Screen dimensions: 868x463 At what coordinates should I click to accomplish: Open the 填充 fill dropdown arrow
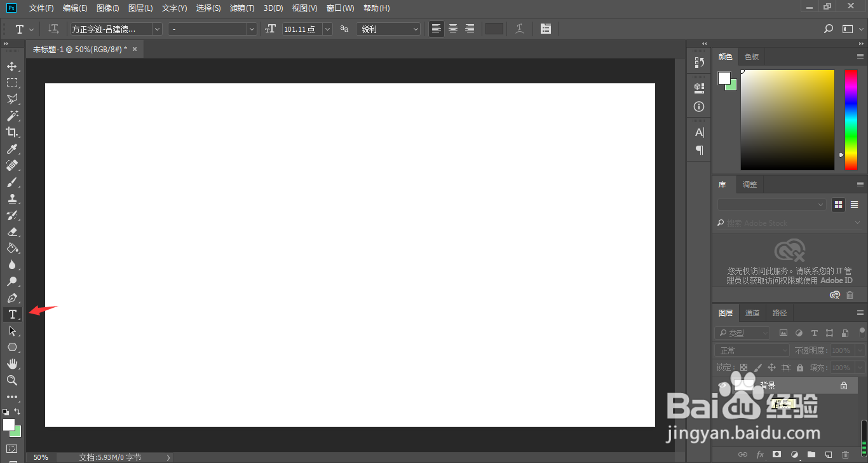(860, 368)
